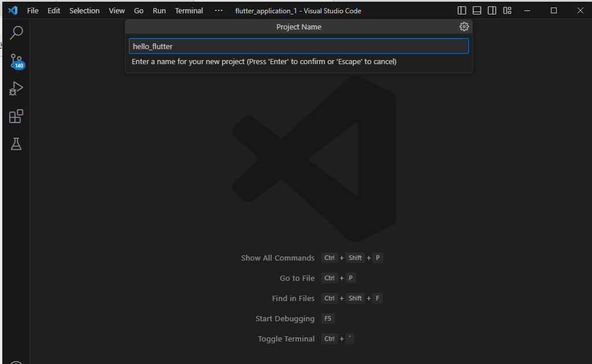592x364 pixels.
Task: Open the View menu
Action: [x=117, y=10]
